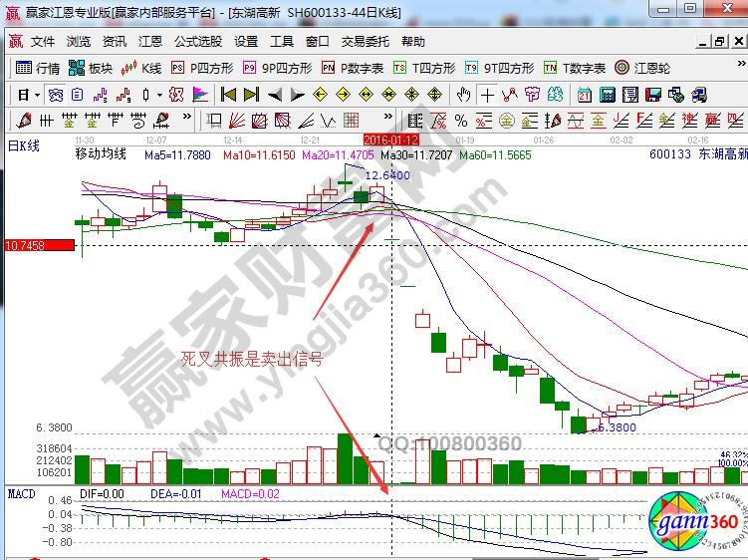
Task: Open the 公式选股 menu
Action: pyautogui.click(x=198, y=42)
